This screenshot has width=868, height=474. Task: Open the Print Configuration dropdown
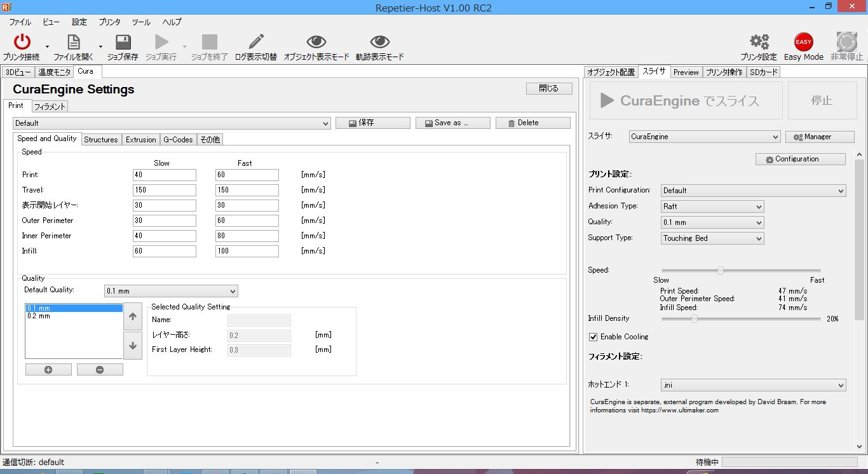click(754, 191)
